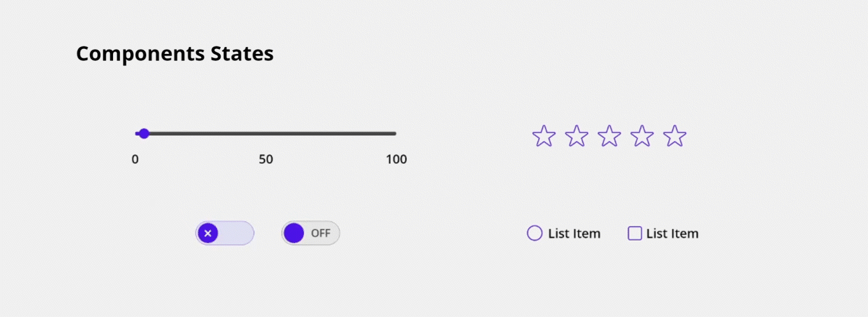The image size is (868, 317).
Task: Check the List Item square checkbox
Action: 635,233
